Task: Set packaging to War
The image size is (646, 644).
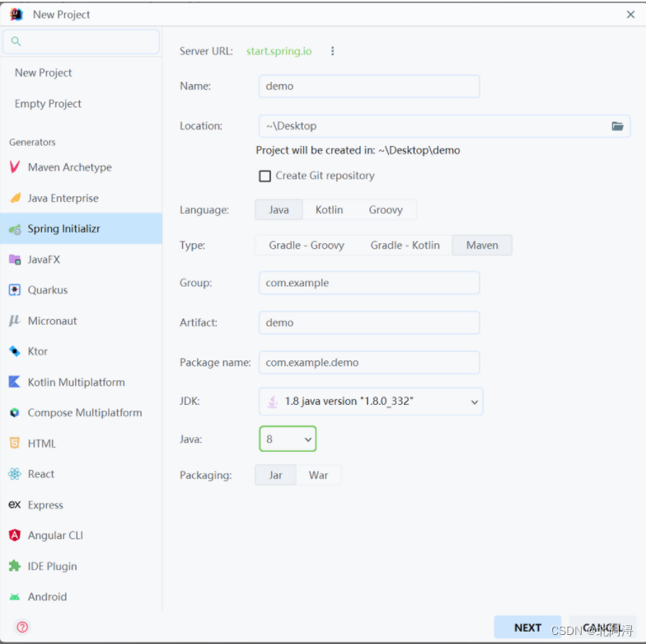Action: pyautogui.click(x=318, y=475)
